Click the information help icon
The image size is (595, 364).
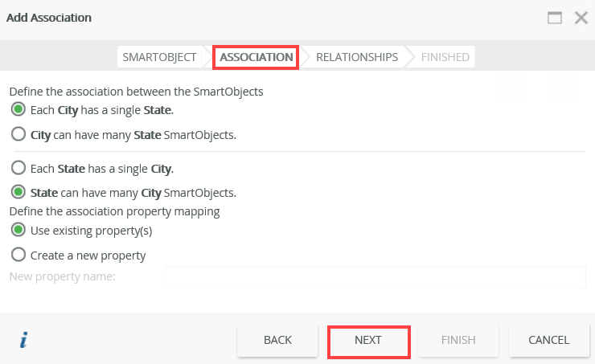coord(24,340)
